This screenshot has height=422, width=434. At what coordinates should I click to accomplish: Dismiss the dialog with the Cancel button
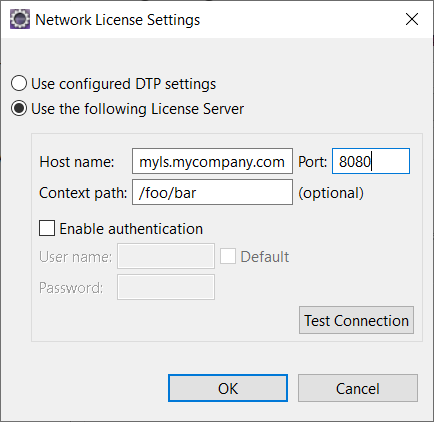[x=358, y=388]
